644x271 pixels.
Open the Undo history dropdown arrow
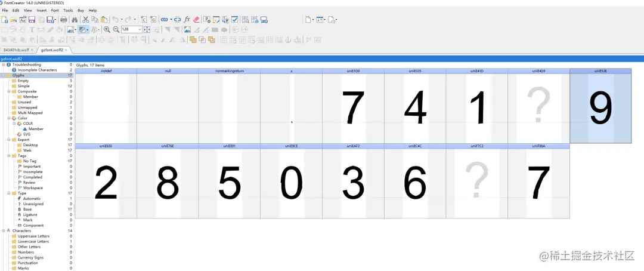(122, 19)
